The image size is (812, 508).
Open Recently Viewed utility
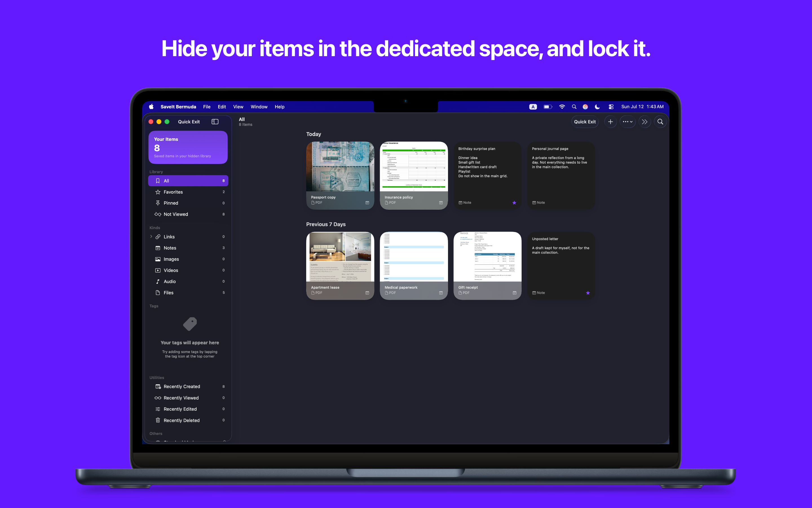188,398
